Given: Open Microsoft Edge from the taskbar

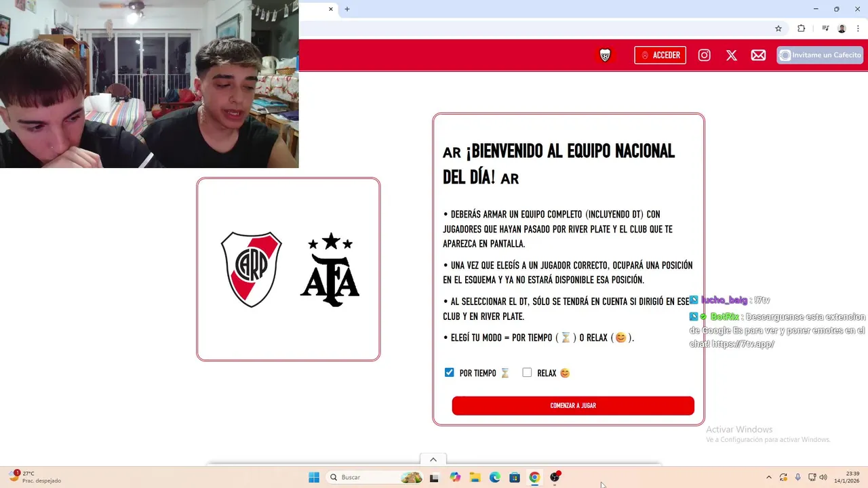Looking at the screenshot, I should [x=495, y=477].
